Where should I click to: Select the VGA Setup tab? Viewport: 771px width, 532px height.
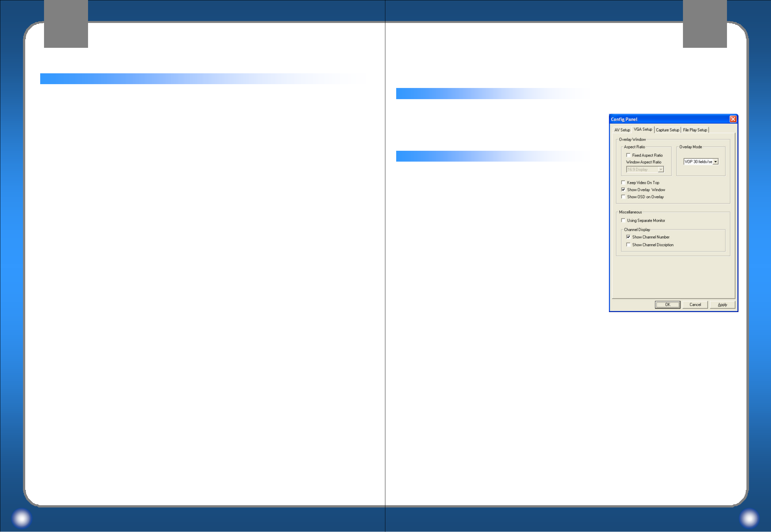[643, 129]
